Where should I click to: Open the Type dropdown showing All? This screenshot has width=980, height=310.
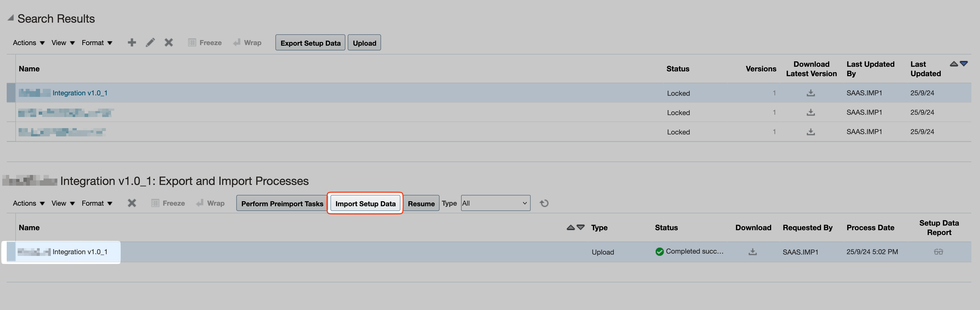[x=495, y=203]
